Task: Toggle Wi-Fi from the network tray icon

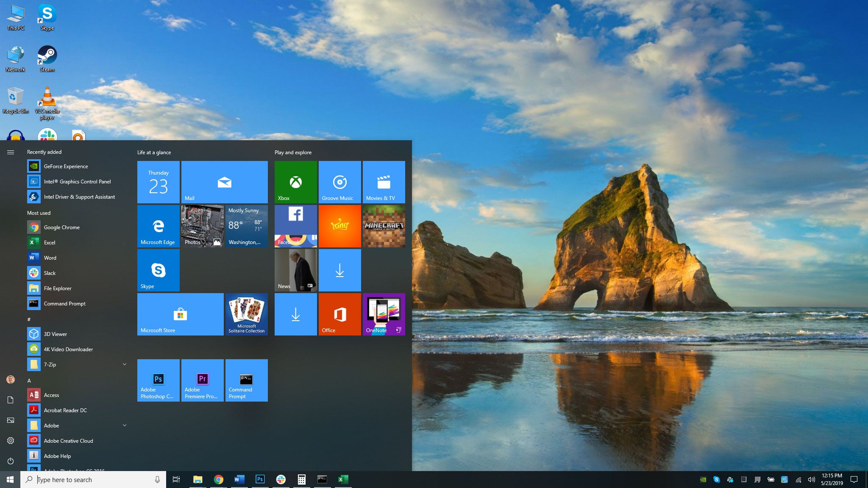Action: click(798, 479)
